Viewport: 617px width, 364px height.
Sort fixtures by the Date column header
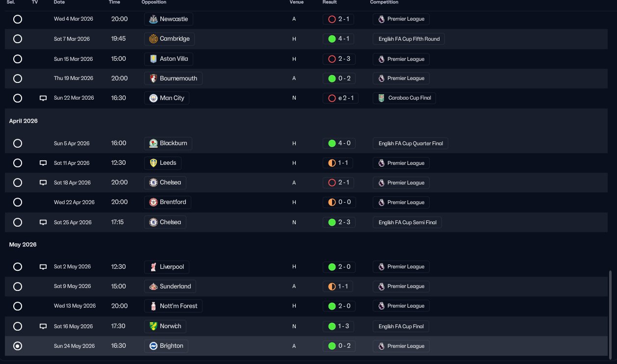[59, 2]
